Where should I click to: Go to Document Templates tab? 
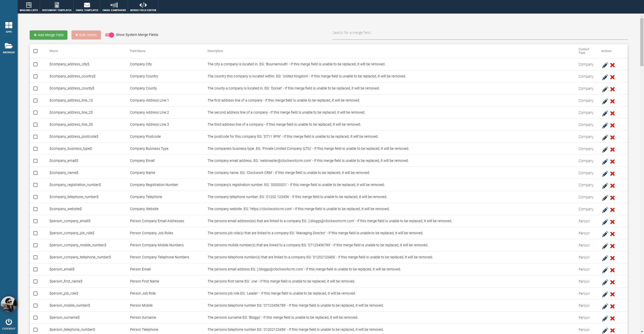(x=57, y=7)
